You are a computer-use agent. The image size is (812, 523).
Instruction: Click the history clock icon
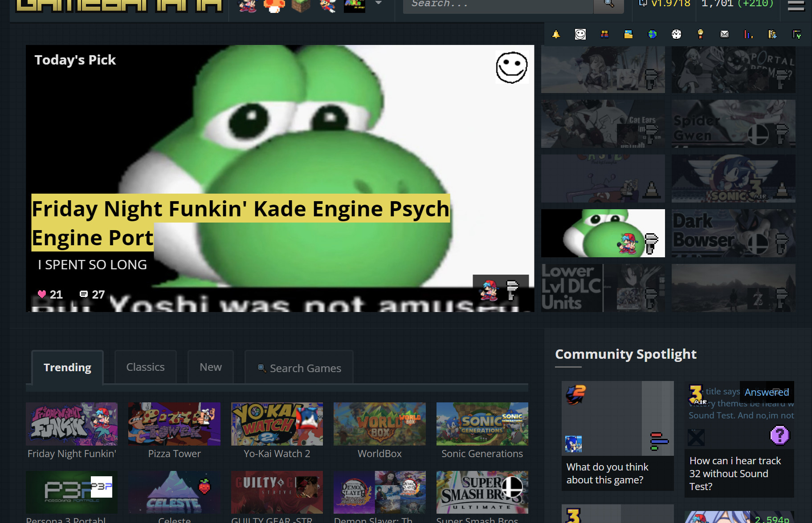click(x=677, y=34)
